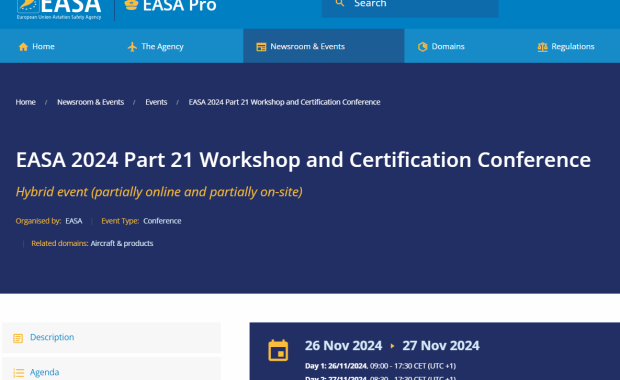Click the Domains pie chart icon

pyautogui.click(x=423, y=47)
